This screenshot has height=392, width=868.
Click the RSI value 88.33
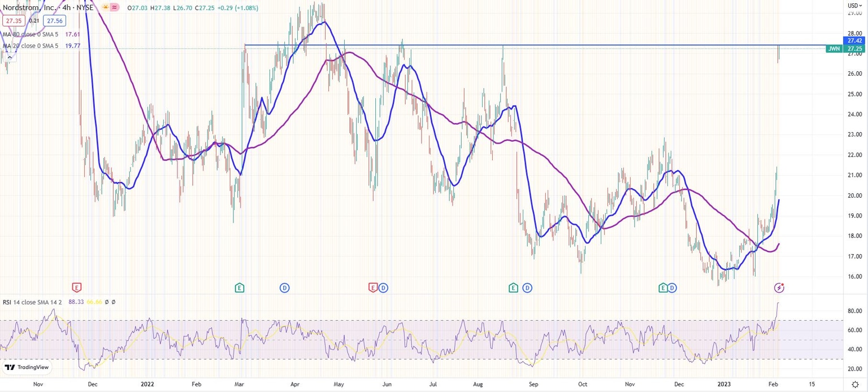click(x=76, y=302)
